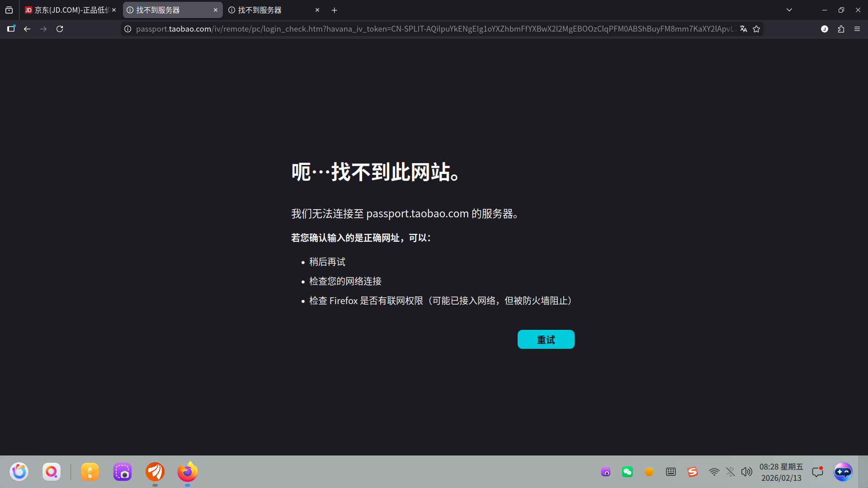
Task: Go back using the back arrow
Action: click(x=27, y=29)
